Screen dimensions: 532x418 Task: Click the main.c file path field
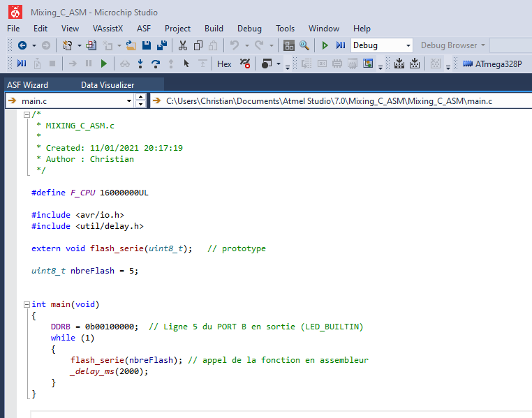(341, 100)
